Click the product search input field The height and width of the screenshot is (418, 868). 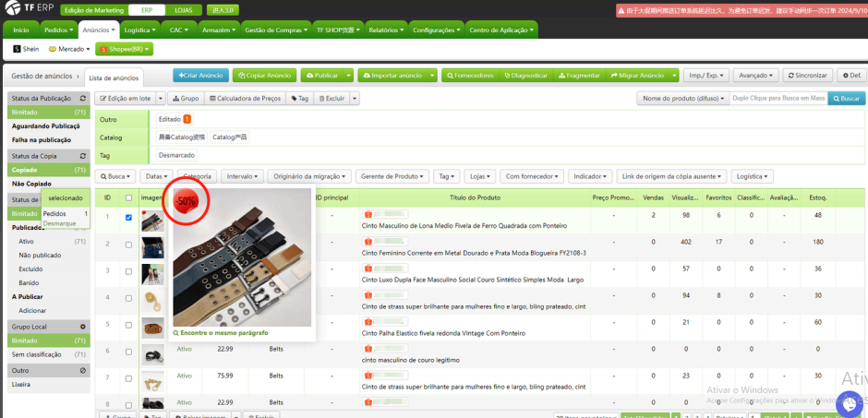pos(778,98)
